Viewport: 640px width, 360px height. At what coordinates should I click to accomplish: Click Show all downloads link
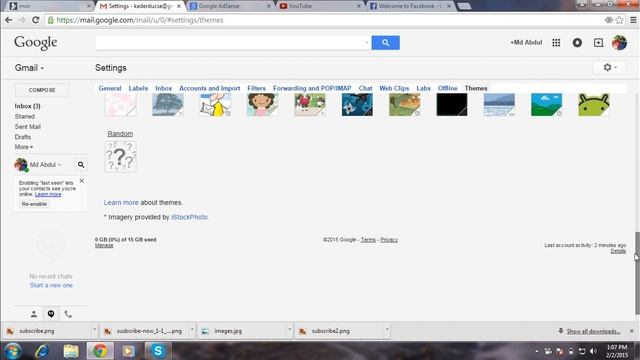pos(593,331)
